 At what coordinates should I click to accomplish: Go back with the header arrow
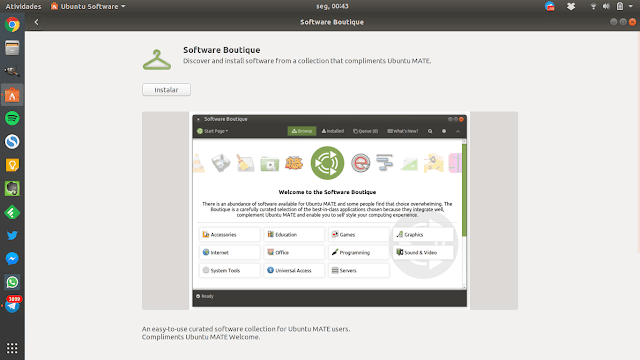tap(36, 22)
